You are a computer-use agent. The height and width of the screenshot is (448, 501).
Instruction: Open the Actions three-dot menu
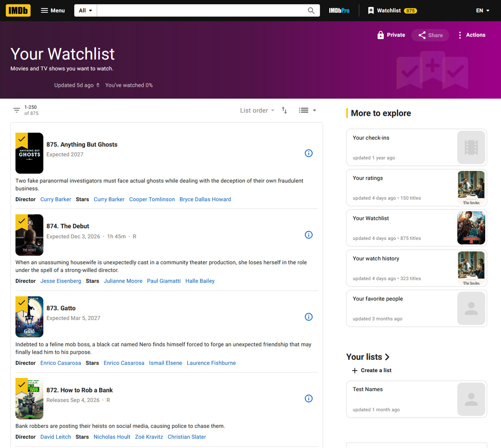[x=471, y=35]
